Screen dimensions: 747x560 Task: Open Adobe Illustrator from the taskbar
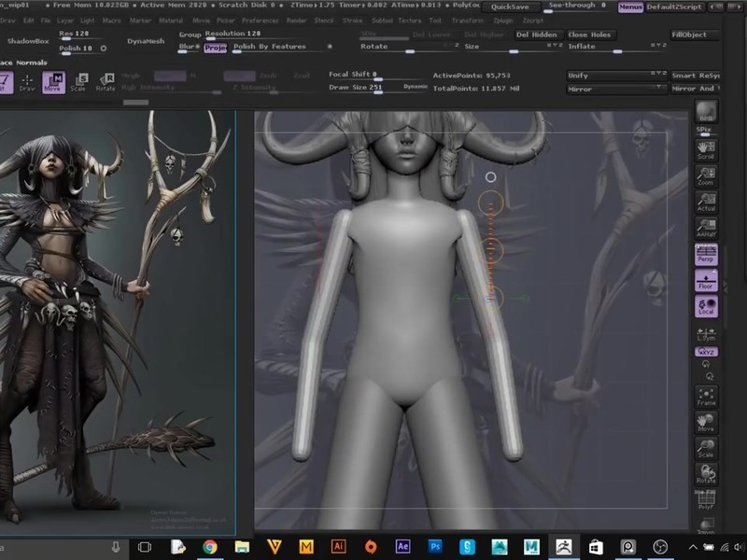tap(338, 547)
